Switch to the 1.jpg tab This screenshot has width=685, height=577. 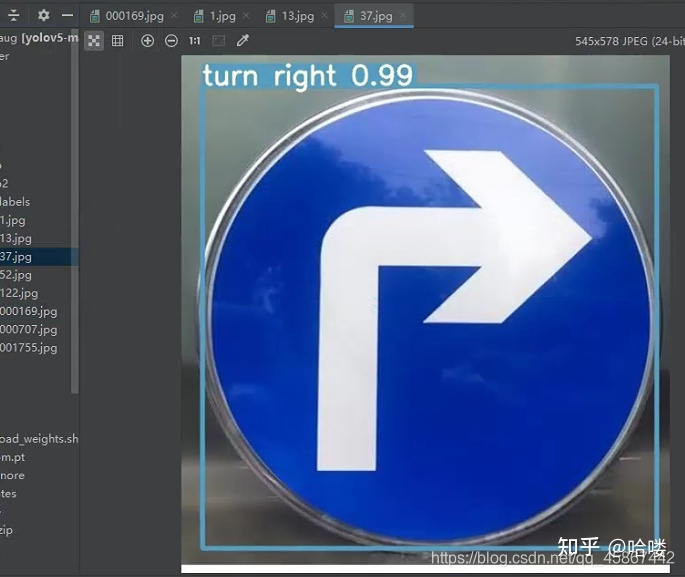click(223, 16)
